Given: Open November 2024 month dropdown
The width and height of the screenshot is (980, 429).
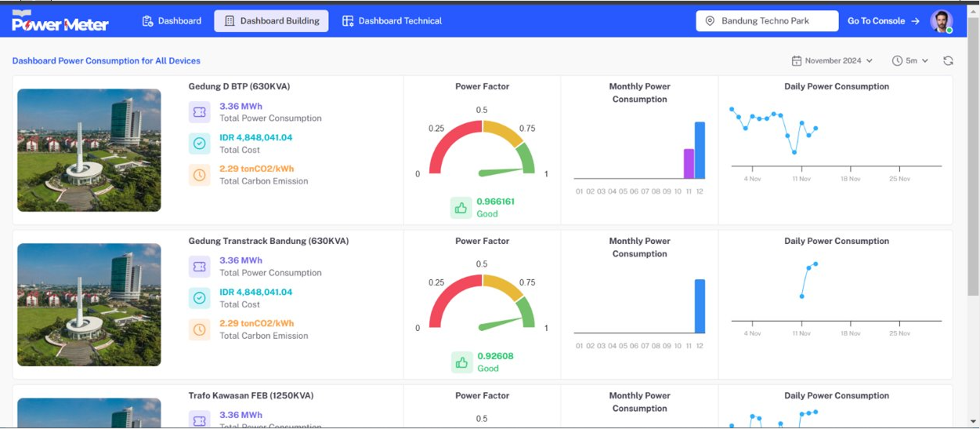Looking at the screenshot, I should [832, 60].
